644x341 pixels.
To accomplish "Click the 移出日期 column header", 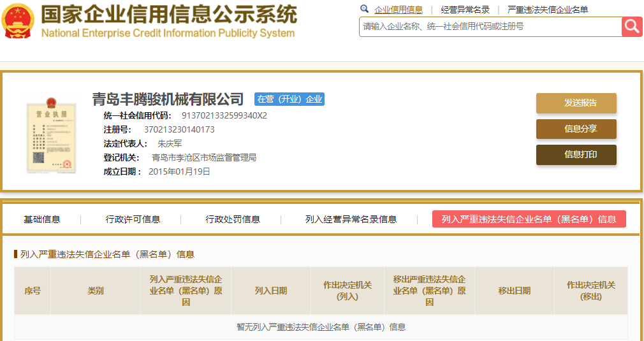I will [514, 291].
